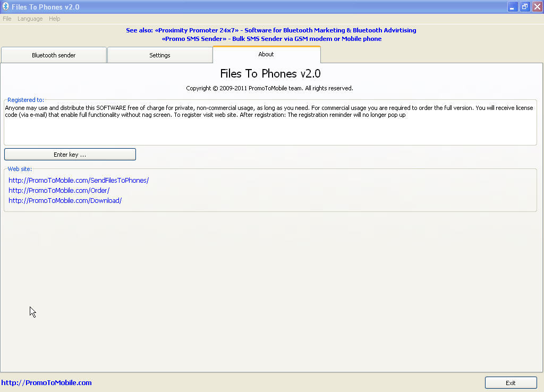Minimize the Files To Phones window
The height and width of the screenshot is (392, 544).
(513, 7)
